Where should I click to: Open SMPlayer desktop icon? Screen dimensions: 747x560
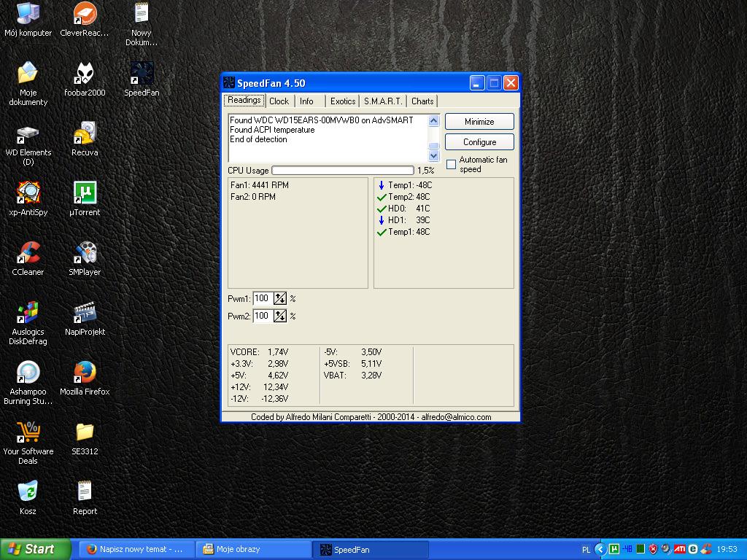click(x=85, y=253)
